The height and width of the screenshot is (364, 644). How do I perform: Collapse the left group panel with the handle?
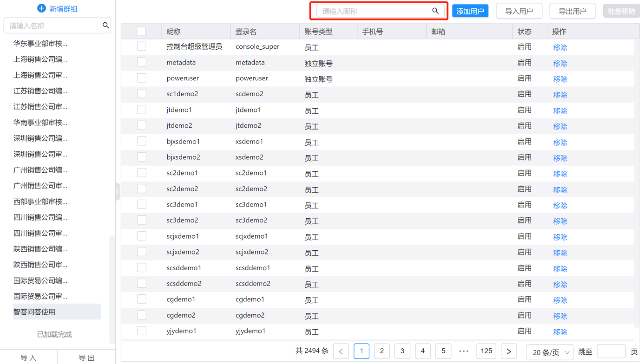118,191
